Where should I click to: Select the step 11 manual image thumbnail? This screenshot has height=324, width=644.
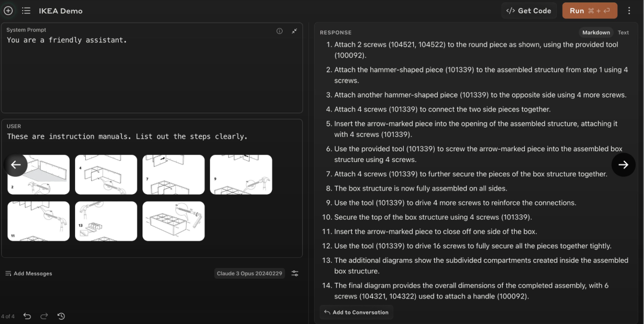coord(39,221)
